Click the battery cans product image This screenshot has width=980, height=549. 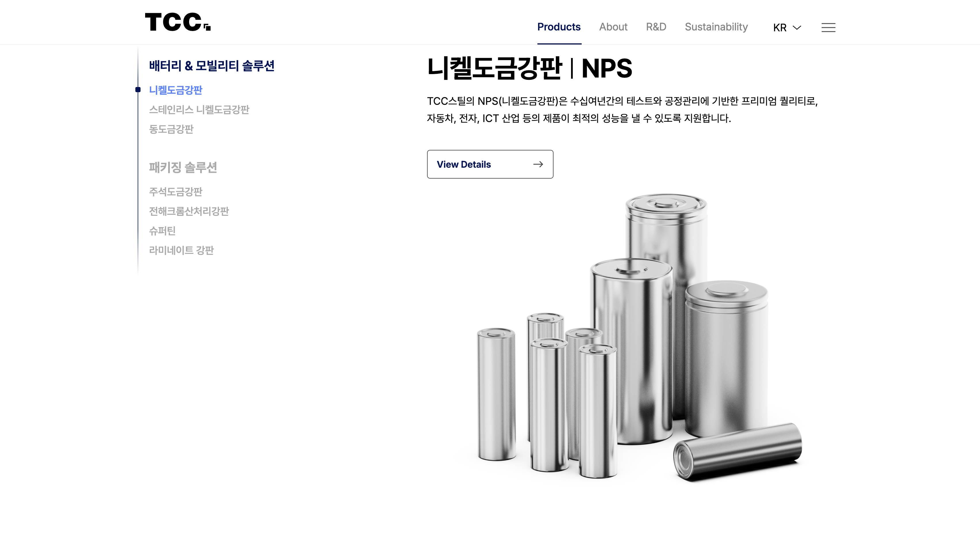click(639, 338)
